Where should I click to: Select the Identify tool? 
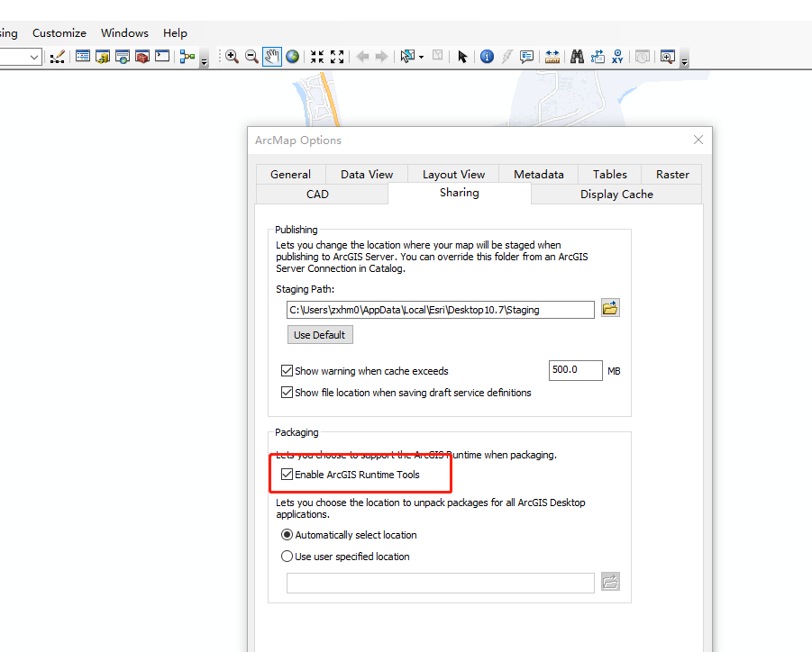[x=487, y=56]
